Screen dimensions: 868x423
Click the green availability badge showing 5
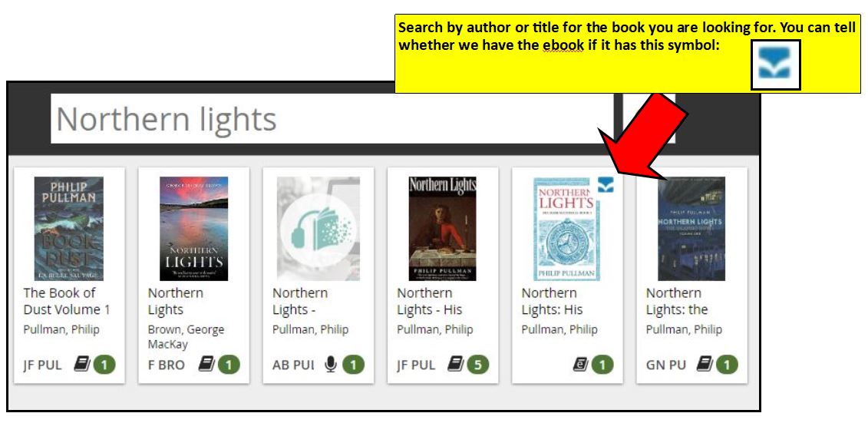coord(478,365)
